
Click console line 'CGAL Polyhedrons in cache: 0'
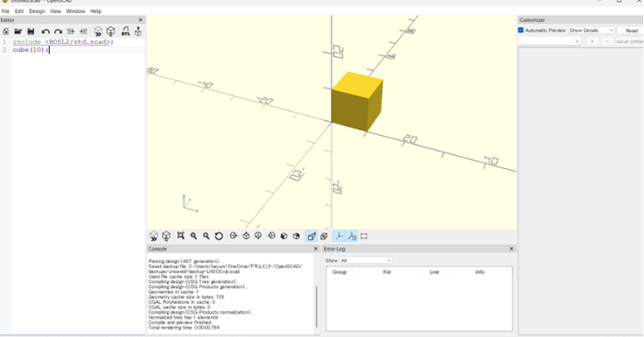tap(182, 302)
